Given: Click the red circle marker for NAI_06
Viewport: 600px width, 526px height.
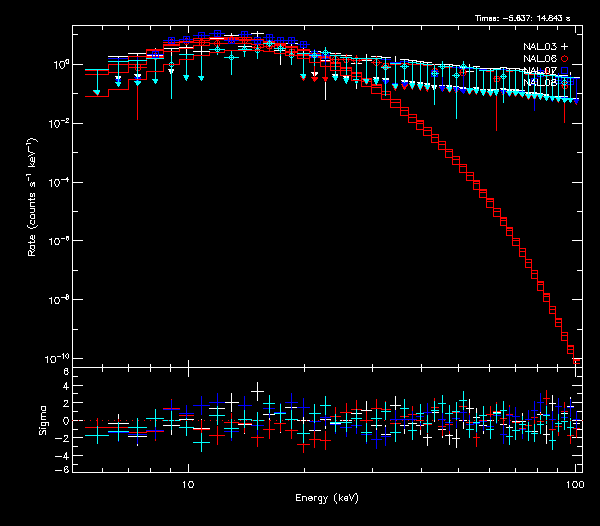Looking at the screenshot, I should (x=565, y=59).
